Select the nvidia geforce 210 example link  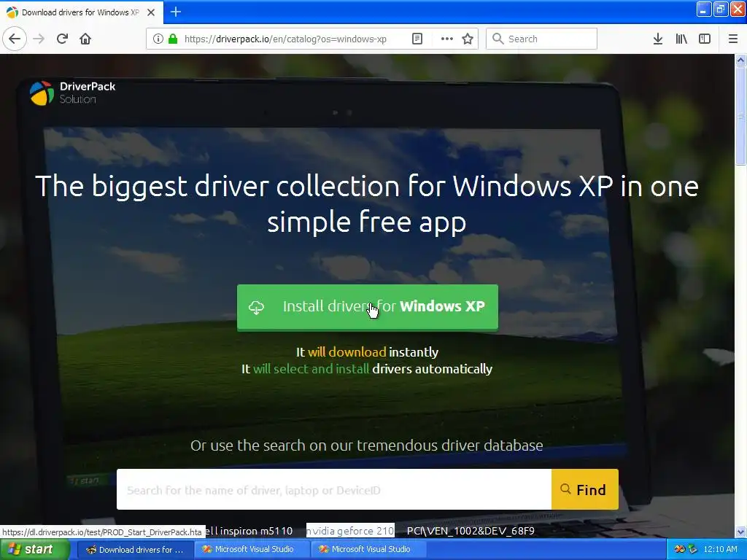pyautogui.click(x=350, y=531)
